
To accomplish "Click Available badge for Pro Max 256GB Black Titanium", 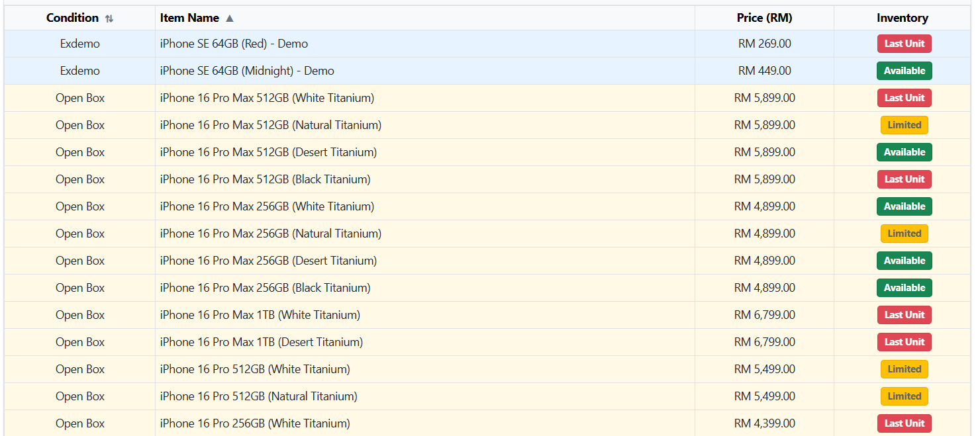I will click(x=905, y=288).
